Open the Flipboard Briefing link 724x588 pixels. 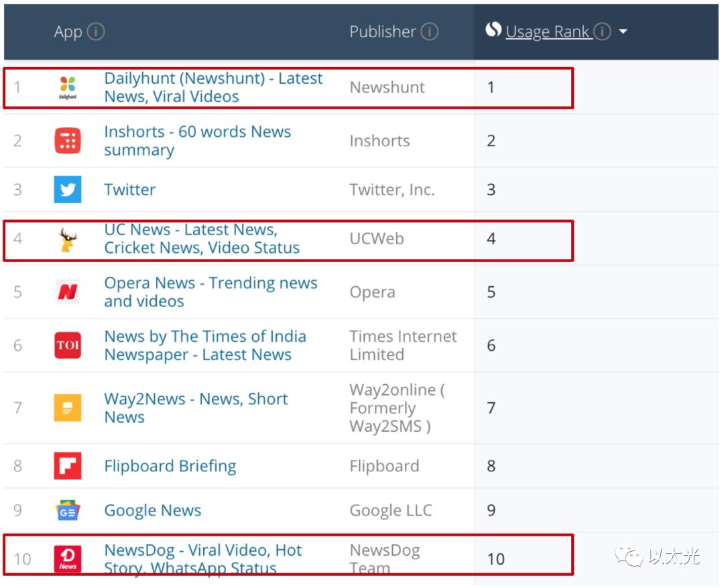tap(170, 465)
